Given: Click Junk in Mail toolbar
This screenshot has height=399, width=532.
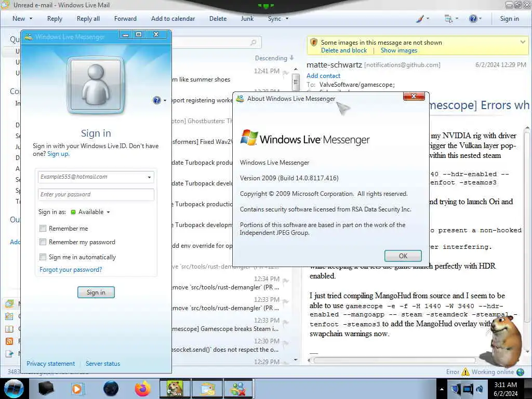Looking at the screenshot, I should [247, 19].
